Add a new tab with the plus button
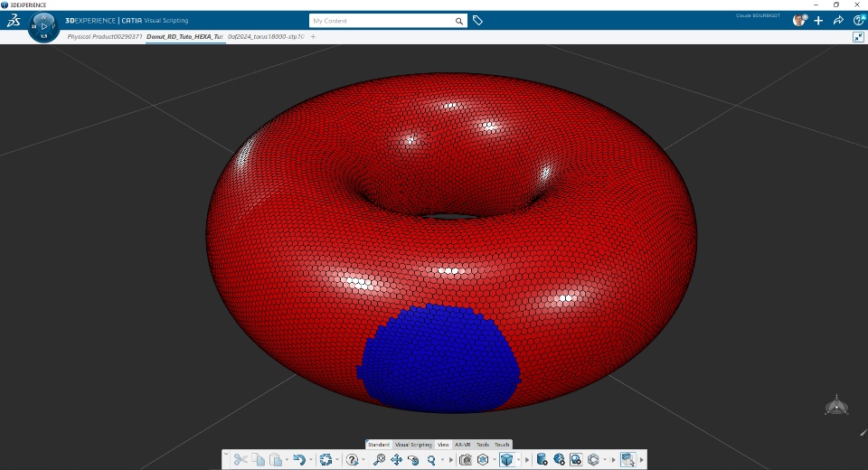This screenshot has height=470, width=868. [314, 36]
